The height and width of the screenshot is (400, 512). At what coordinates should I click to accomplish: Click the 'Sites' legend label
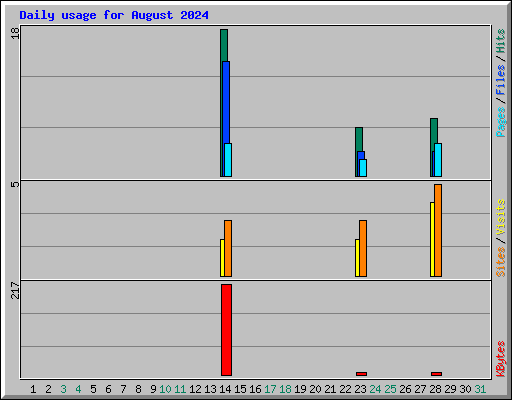(501, 262)
